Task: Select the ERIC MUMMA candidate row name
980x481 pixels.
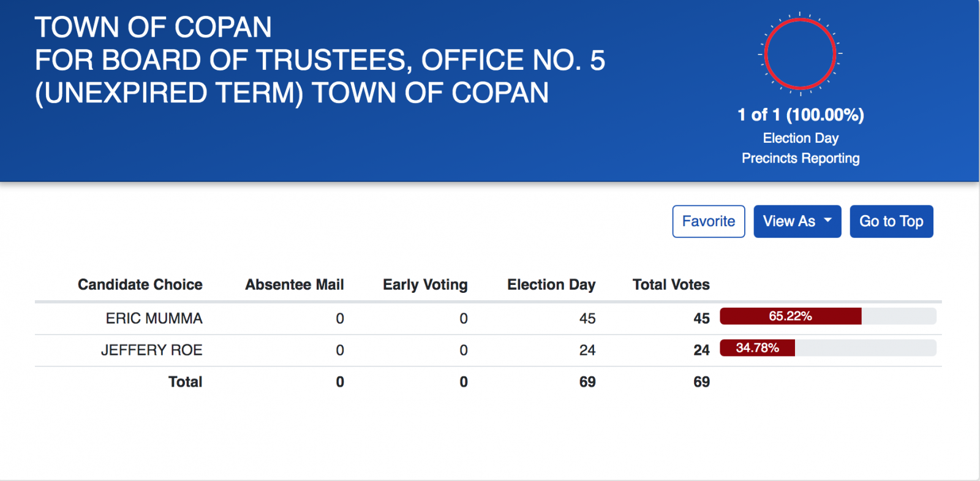Action: point(154,318)
